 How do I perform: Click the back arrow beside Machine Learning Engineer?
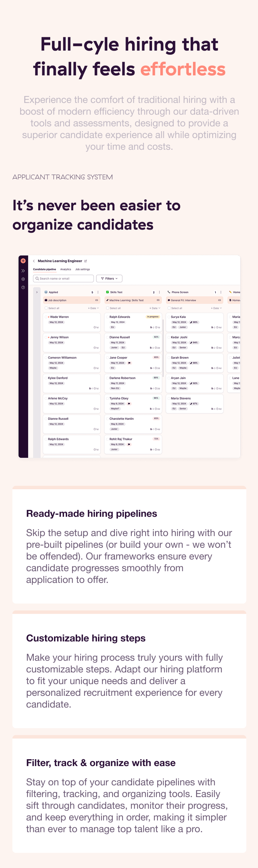click(34, 261)
